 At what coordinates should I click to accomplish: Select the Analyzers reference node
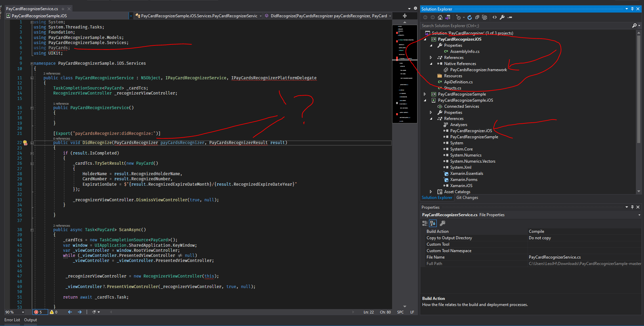tap(459, 125)
